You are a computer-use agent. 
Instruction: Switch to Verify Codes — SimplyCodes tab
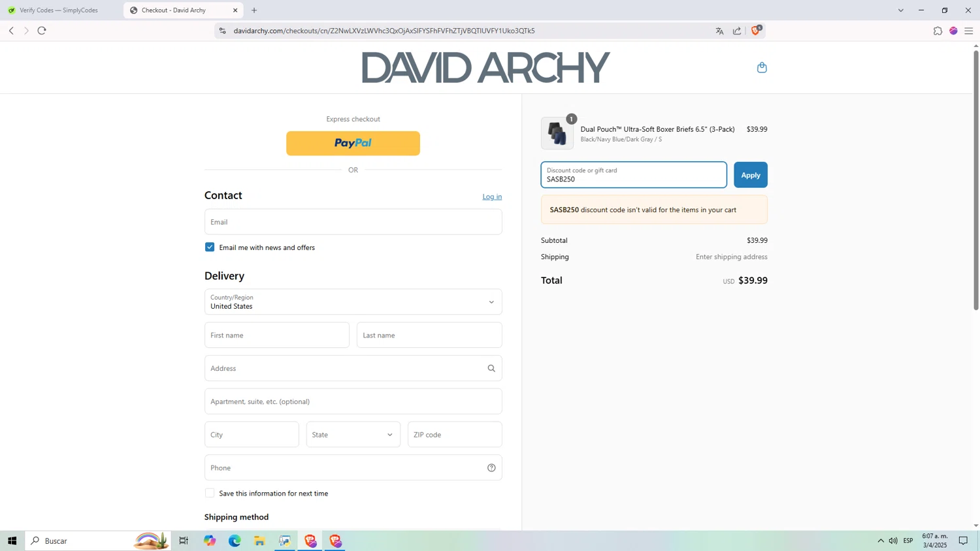coord(59,10)
